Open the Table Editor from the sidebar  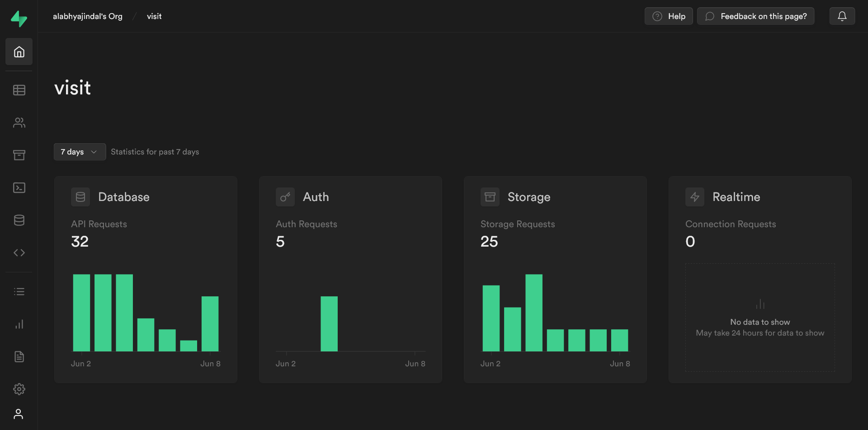click(19, 90)
